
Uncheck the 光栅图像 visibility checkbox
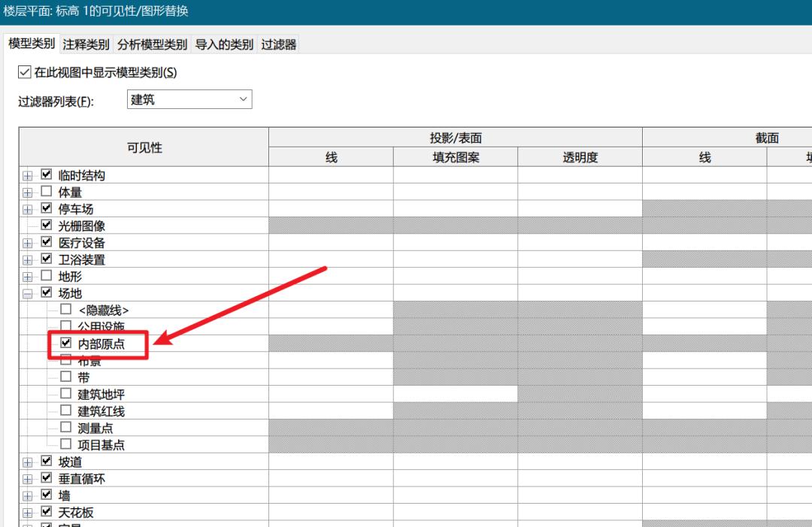(47, 225)
